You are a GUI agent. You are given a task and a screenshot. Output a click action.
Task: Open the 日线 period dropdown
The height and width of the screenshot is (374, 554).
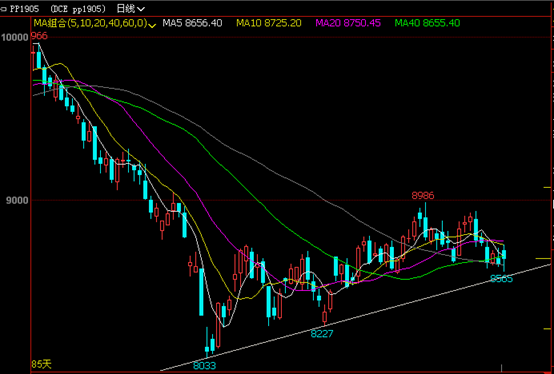(x=130, y=8)
